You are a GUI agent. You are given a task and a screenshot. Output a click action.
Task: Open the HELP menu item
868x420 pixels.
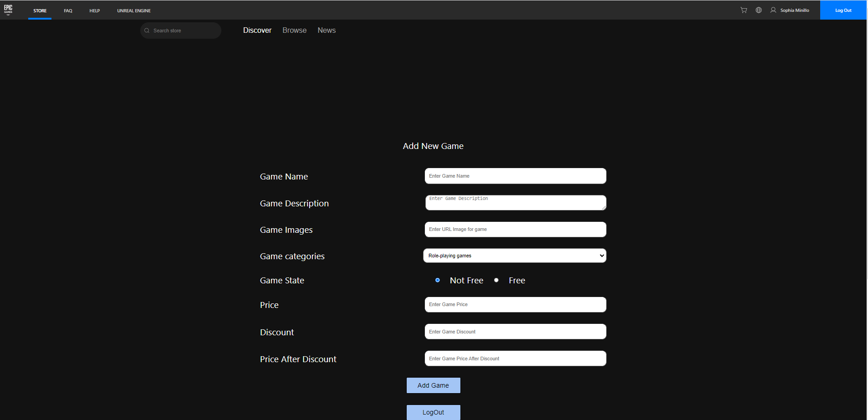click(95, 10)
